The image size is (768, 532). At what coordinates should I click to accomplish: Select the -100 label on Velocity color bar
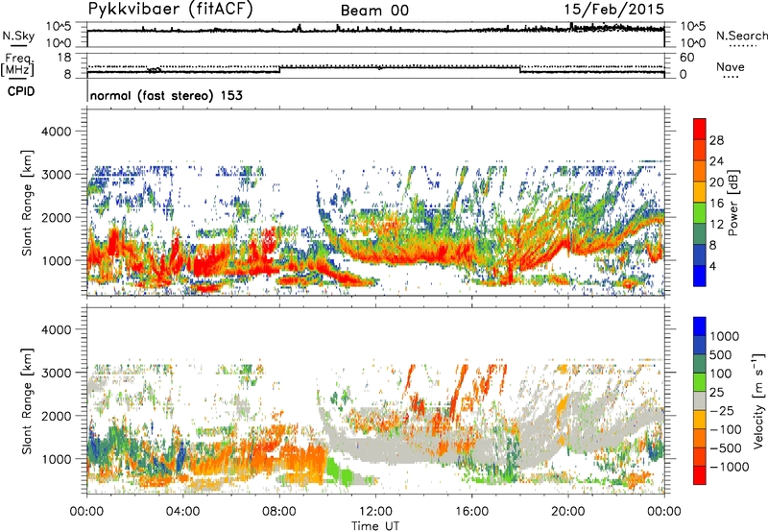point(726,429)
